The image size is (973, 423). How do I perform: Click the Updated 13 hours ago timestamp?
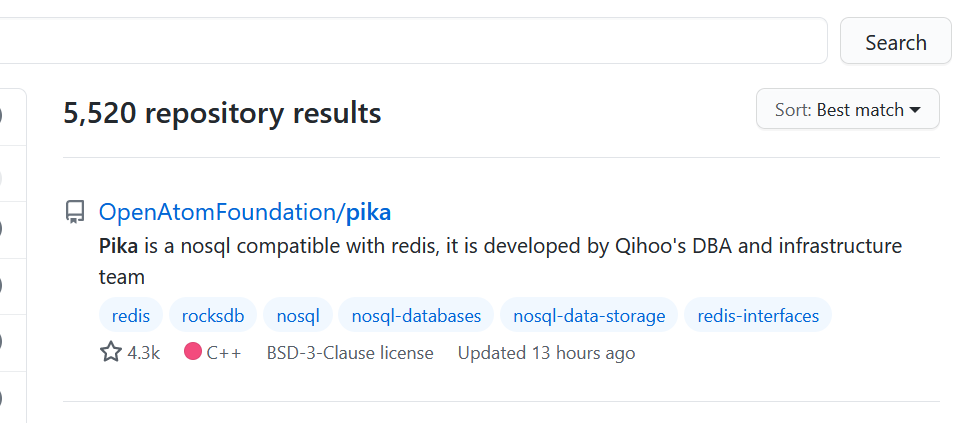coord(546,353)
